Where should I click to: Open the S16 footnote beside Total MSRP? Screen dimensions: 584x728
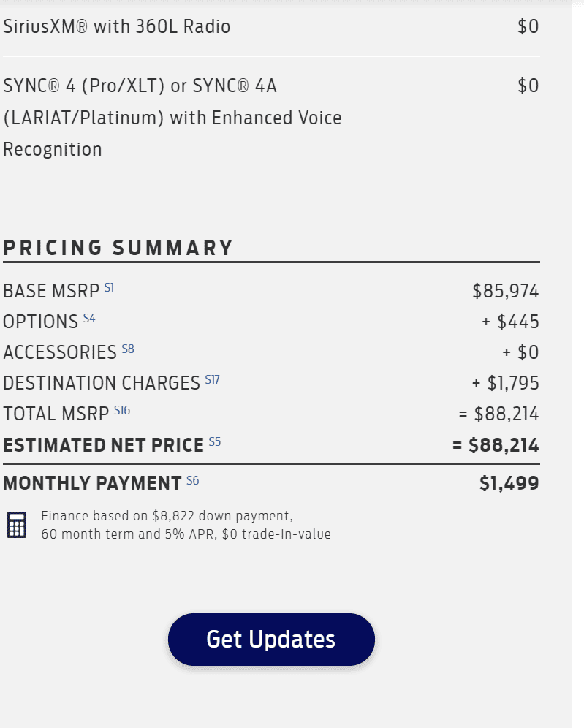pyautogui.click(x=122, y=411)
